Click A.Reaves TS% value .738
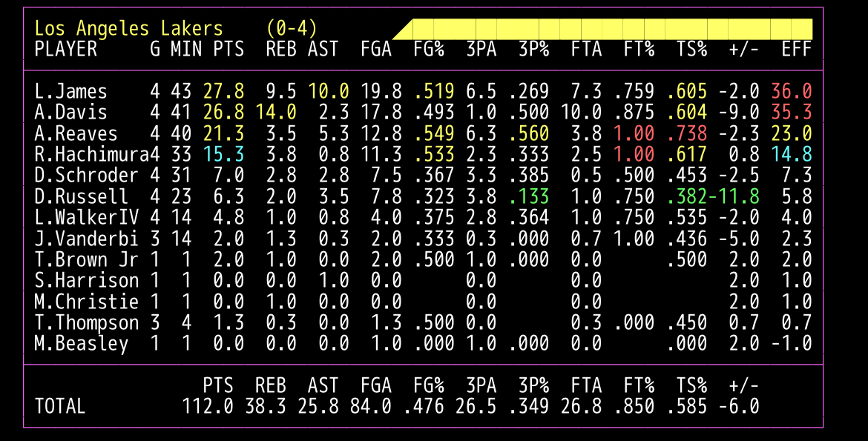The width and height of the screenshot is (868, 441). click(686, 133)
